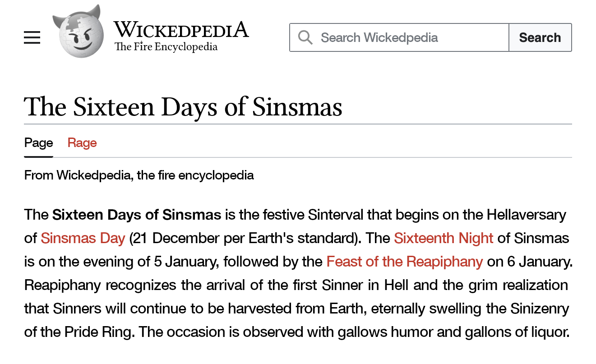596x364 pixels.
Task: Switch to the Rage tab
Action: tap(82, 143)
